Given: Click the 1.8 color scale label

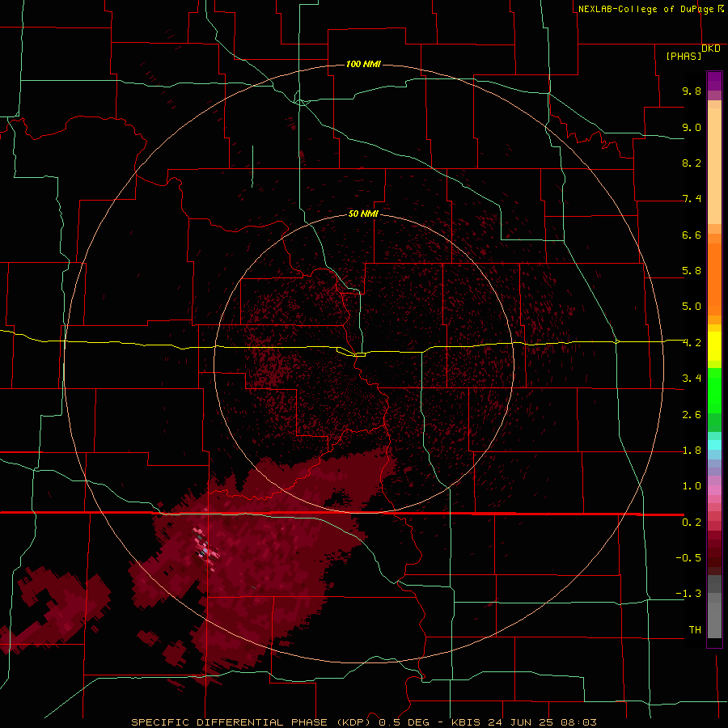Looking at the screenshot, I should click(x=692, y=451).
